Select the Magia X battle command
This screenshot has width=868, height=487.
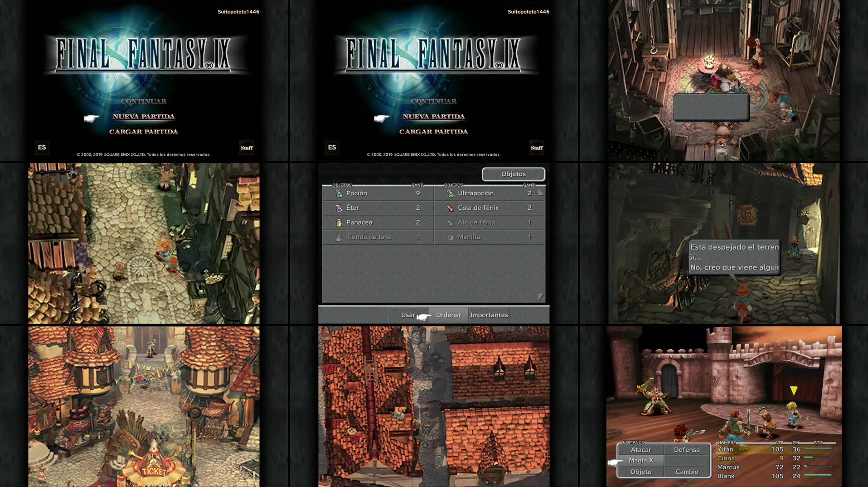point(641,460)
